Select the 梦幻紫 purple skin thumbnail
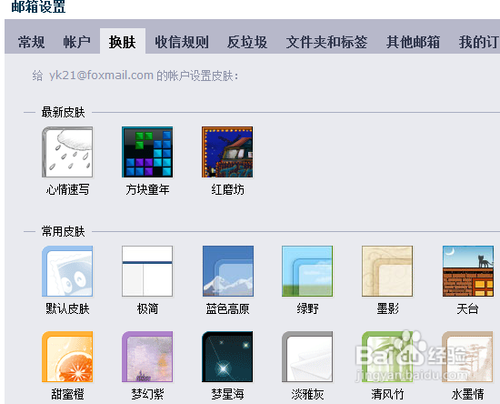This screenshot has width=500, height=404. pyautogui.click(x=147, y=357)
